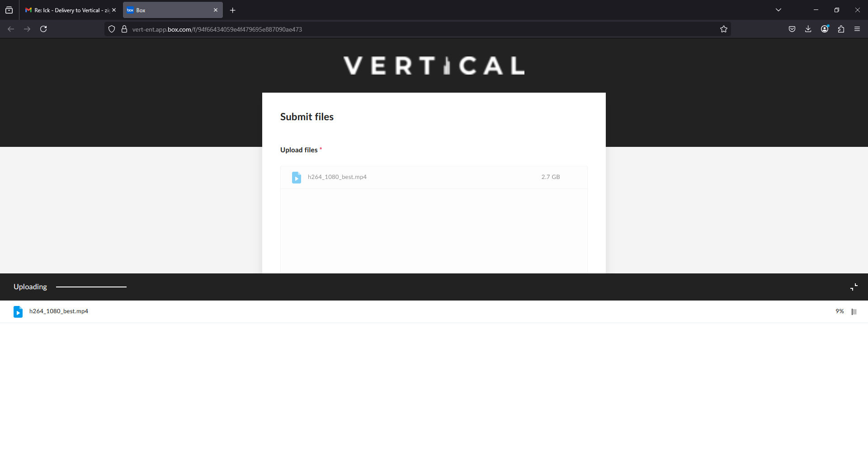Open the Firefox account menu
Image resolution: width=868 pixels, height=470 pixels.
825,29
